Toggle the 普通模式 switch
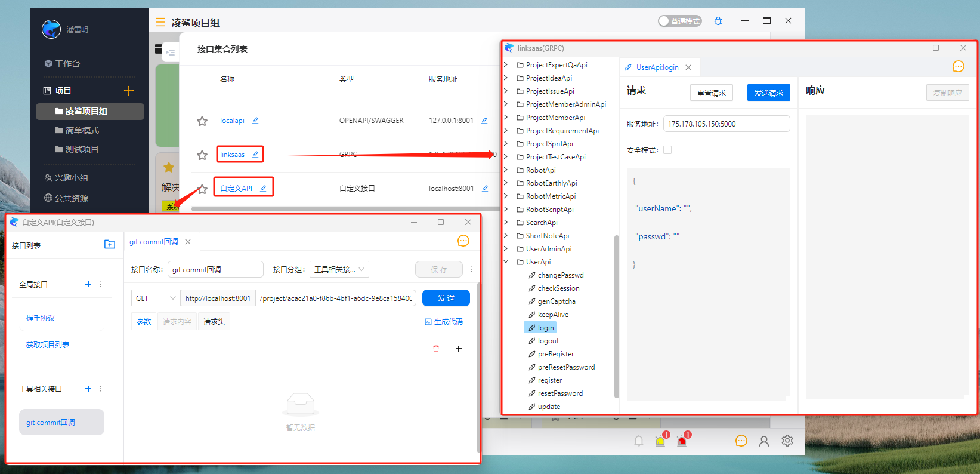The width and height of the screenshot is (980, 474). (x=679, y=21)
